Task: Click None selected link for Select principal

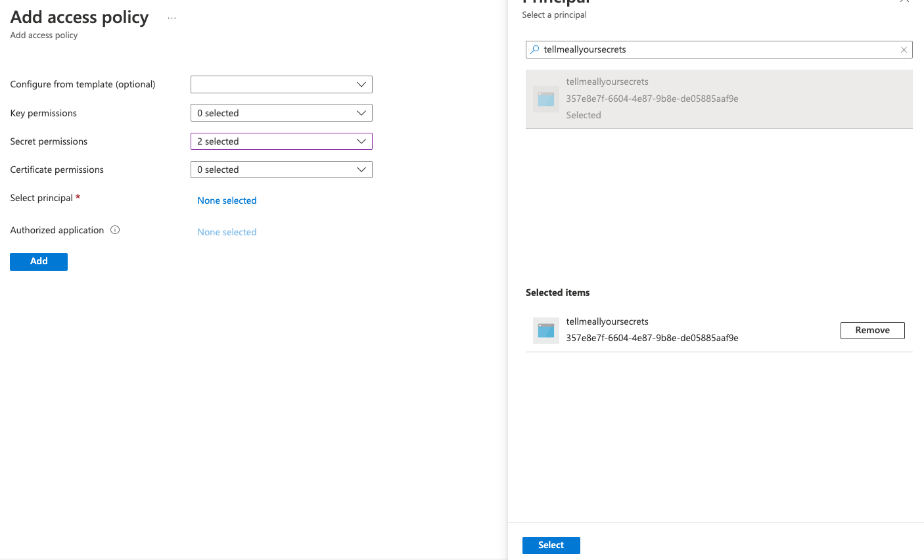Action: (x=227, y=200)
